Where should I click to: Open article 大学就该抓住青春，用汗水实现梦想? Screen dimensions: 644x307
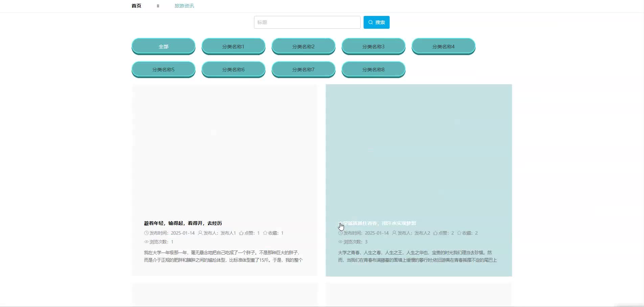[x=377, y=223]
